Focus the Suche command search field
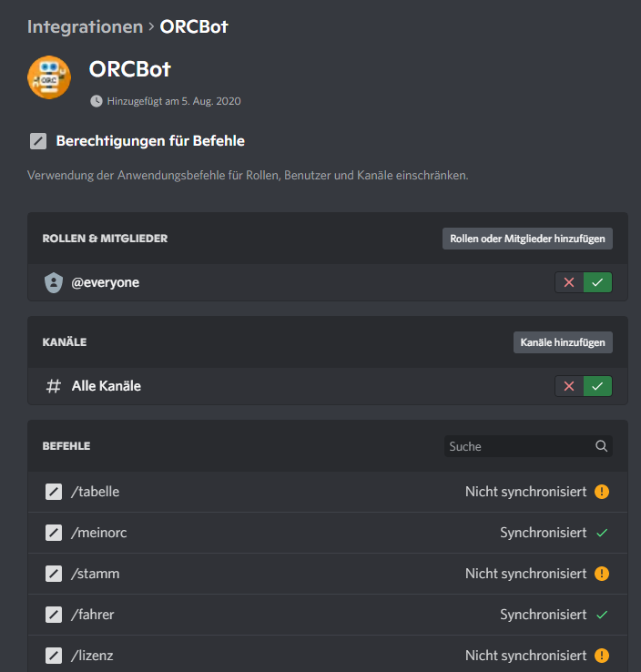This screenshot has width=641, height=672. pyautogui.click(x=519, y=446)
